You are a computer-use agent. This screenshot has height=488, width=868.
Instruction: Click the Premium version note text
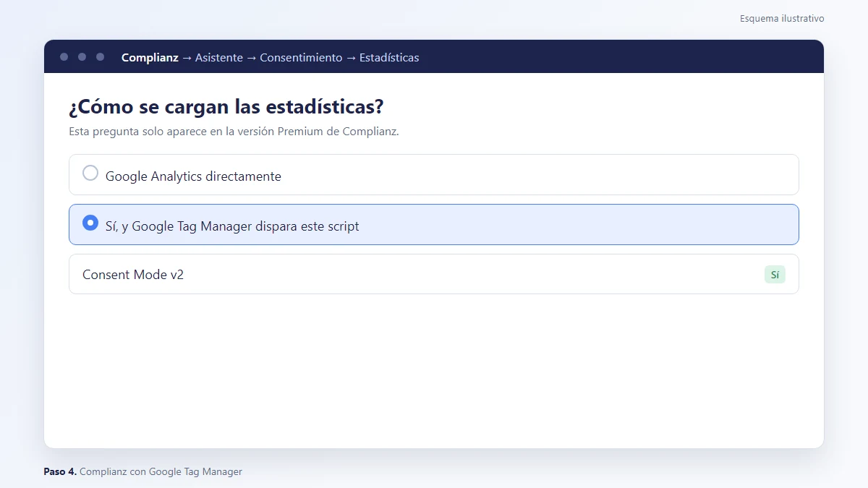(x=234, y=132)
